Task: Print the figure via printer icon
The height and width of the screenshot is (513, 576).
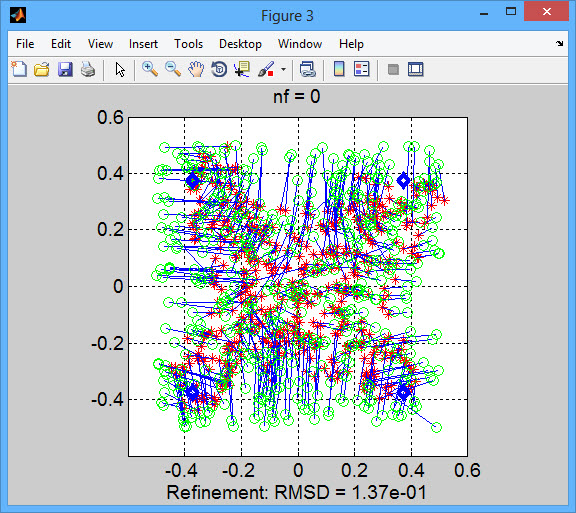Action: coord(88,69)
